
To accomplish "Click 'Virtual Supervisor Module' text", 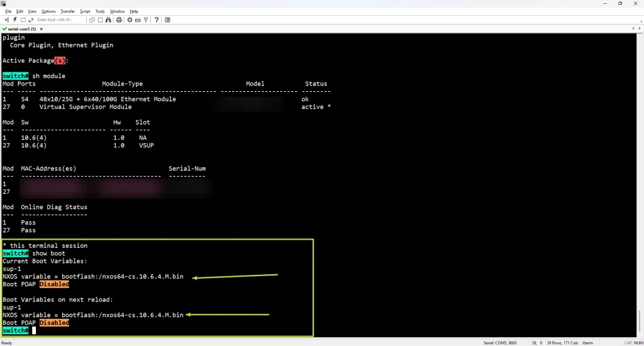I will click(x=86, y=107).
